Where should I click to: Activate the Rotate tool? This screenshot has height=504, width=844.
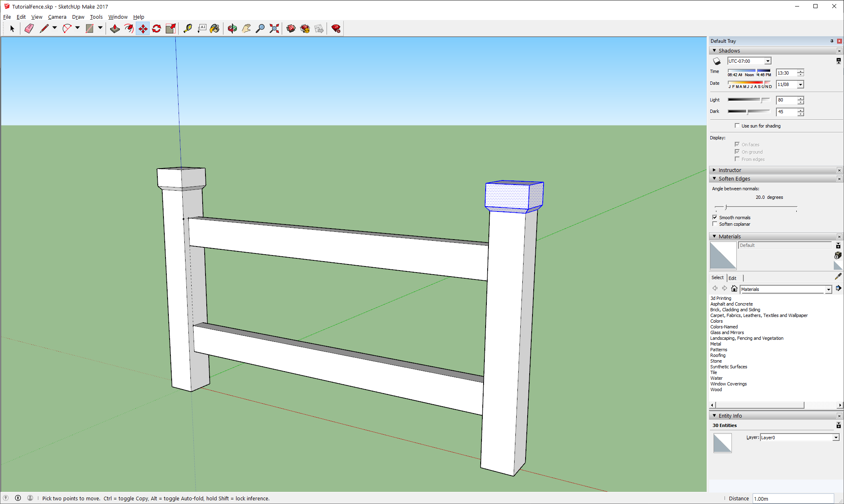coord(157,29)
